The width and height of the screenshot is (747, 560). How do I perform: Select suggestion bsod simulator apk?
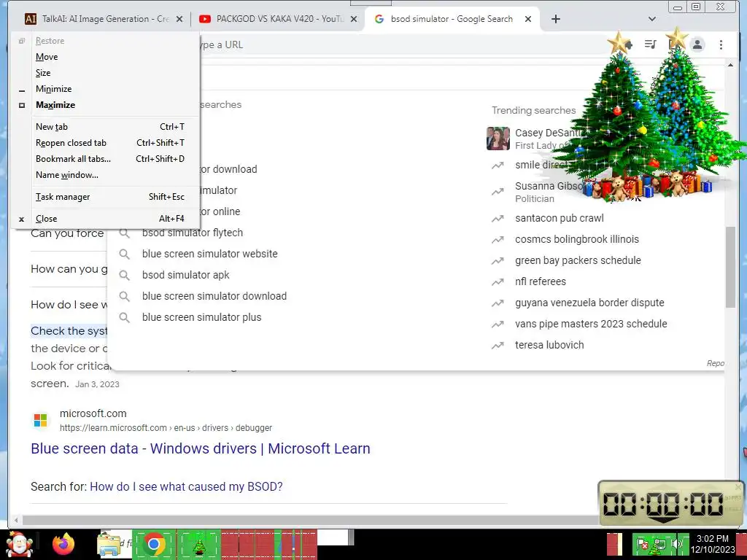point(186,275)
